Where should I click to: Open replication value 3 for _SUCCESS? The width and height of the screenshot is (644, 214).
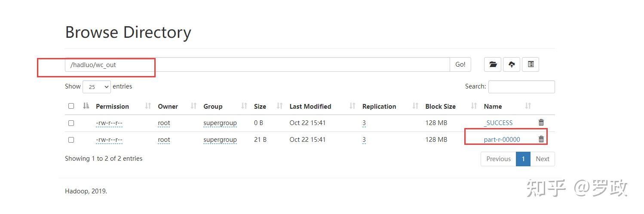(x=364, y=123)
